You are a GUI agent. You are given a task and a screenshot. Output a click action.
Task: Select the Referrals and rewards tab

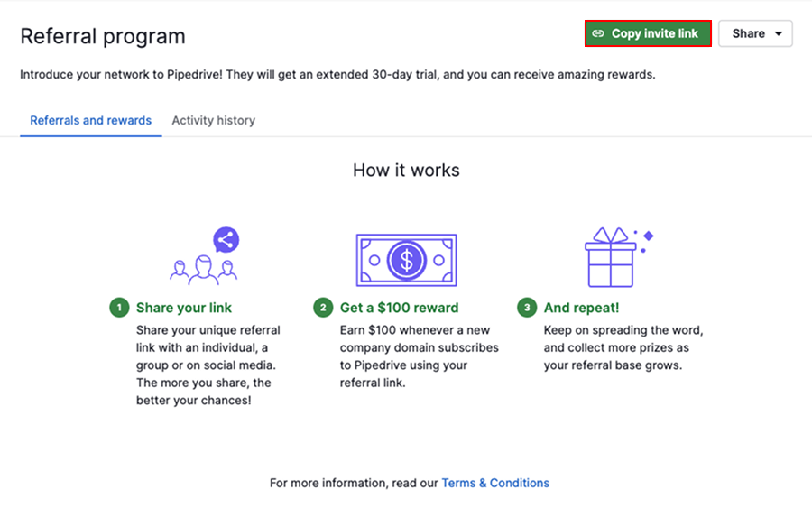coord(90,120)
